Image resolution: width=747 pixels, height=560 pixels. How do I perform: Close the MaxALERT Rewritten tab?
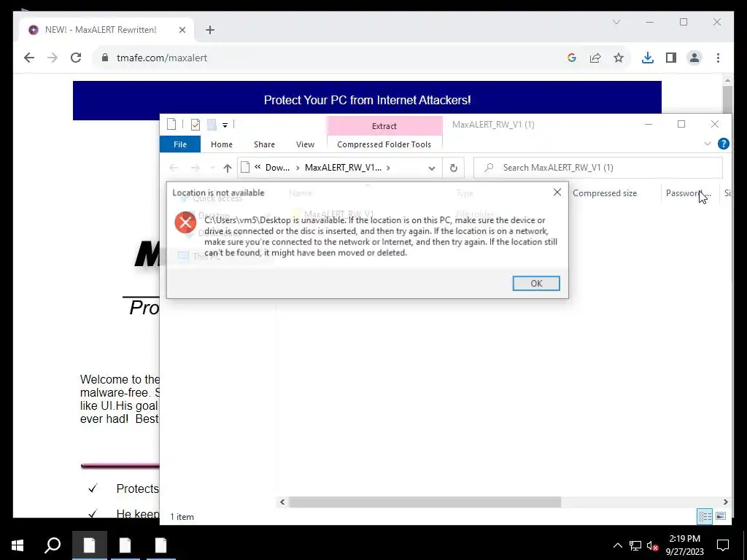point(182,30)
